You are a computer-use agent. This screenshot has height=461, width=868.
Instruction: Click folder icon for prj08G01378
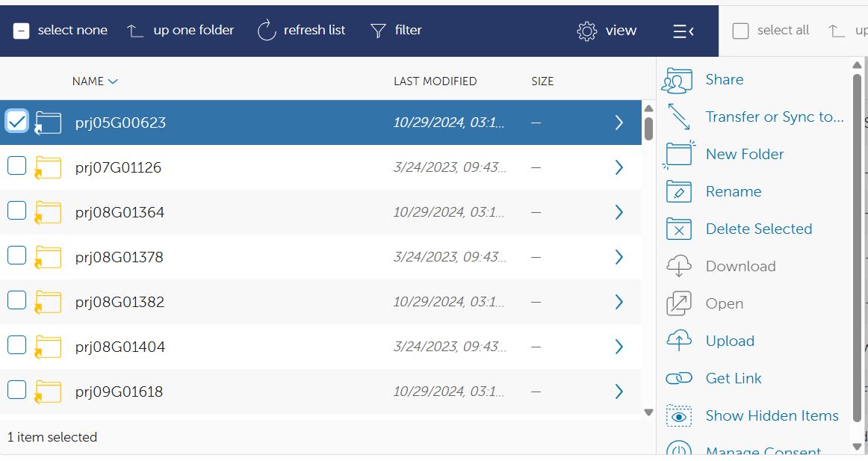point(48,257)
